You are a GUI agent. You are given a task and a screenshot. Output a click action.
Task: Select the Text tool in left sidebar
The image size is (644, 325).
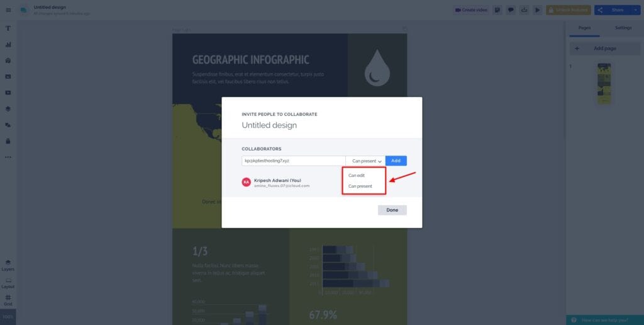[x=8, y=28]
